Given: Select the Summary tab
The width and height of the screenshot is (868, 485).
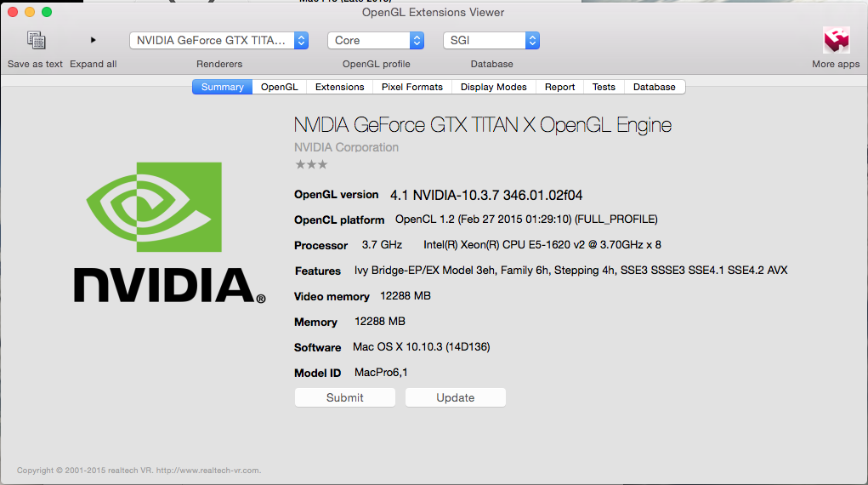Looking at the screenshot, I should 223,87.
